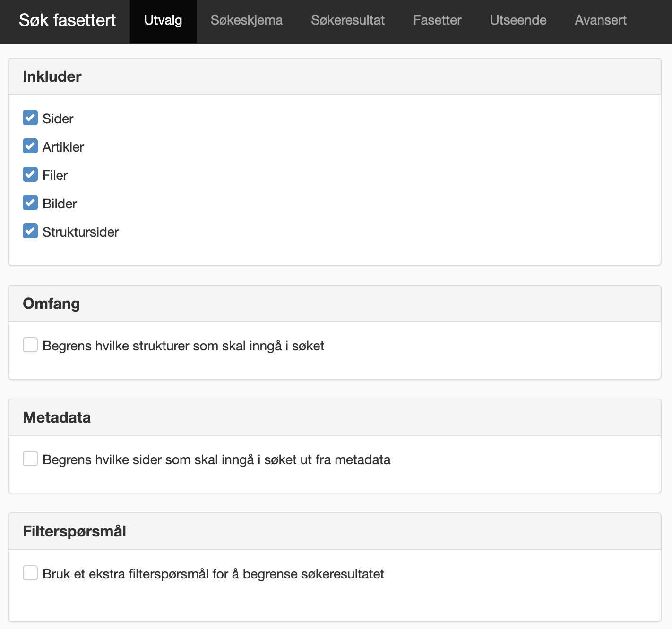
Task: Click the Sider label text
Action: tap(58, 119)
